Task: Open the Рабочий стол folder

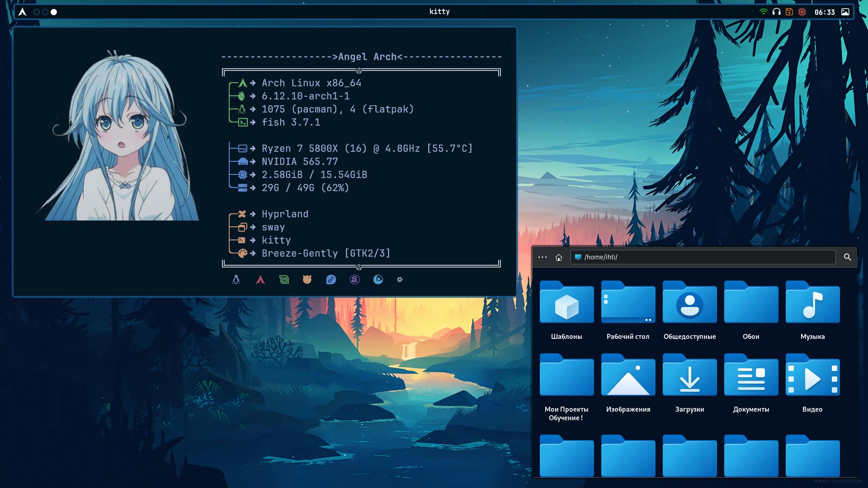Action: pos(628,303)
